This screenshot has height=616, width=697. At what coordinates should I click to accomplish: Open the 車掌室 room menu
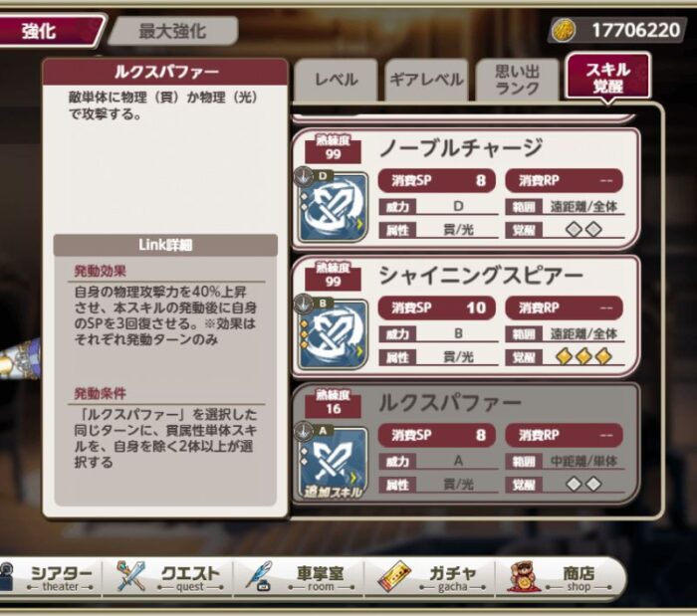click(299, 577)
